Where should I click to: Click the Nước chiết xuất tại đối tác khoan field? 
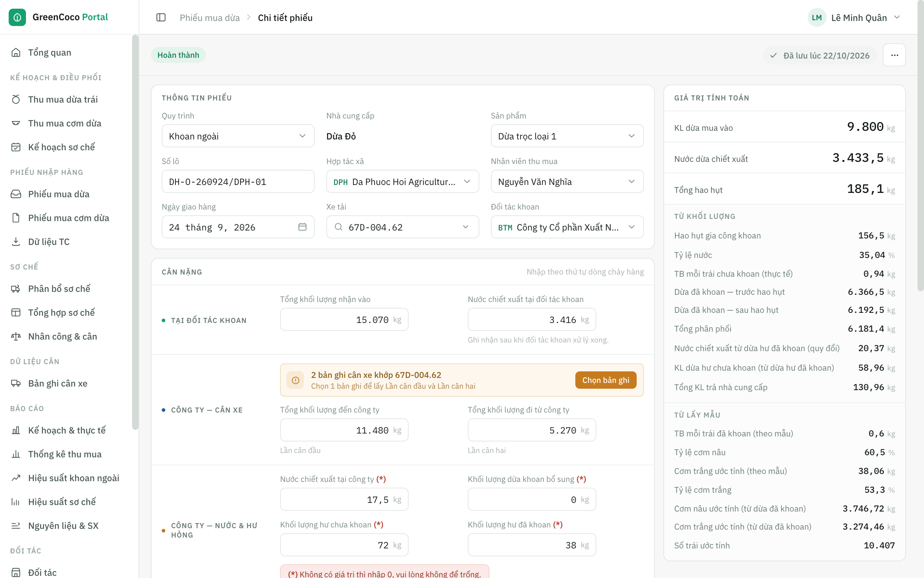(532, 320)
